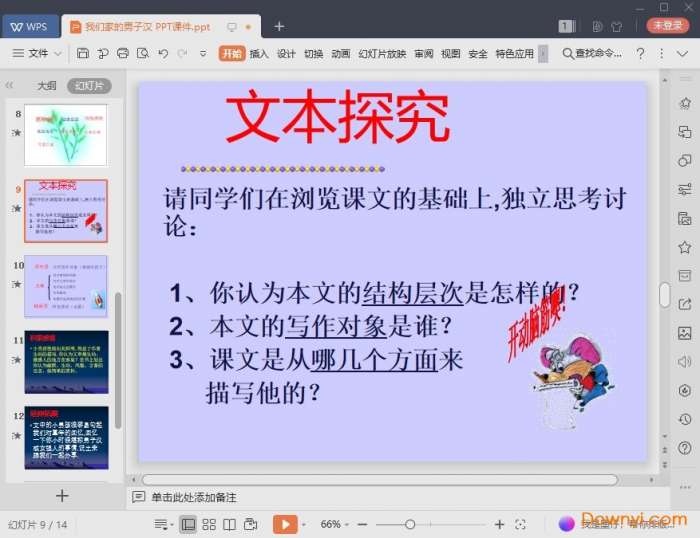Open the picture icon in right sidebar
Viewport: 700px width, 538px height.
tap(684, 333)
